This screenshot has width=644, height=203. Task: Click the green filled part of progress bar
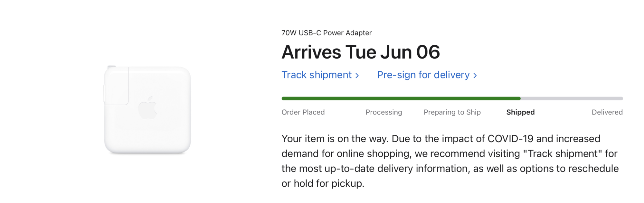click(x=401, y=98)
